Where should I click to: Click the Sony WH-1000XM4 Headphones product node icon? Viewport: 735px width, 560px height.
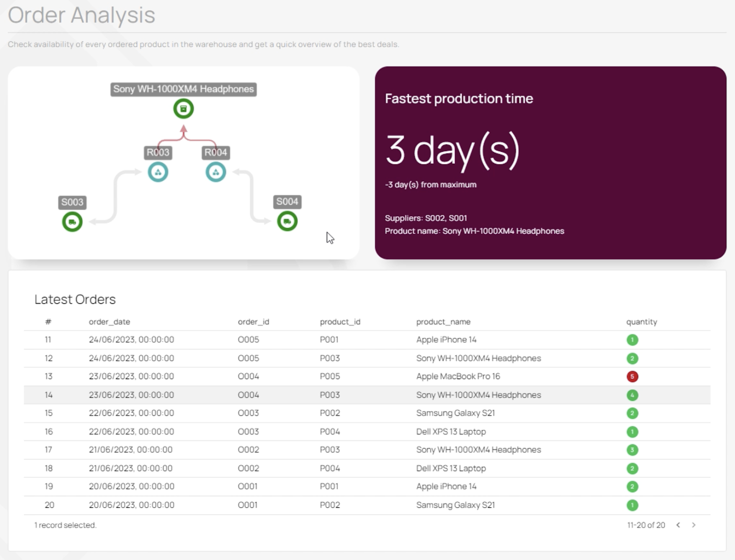click(x=183, y=109)
